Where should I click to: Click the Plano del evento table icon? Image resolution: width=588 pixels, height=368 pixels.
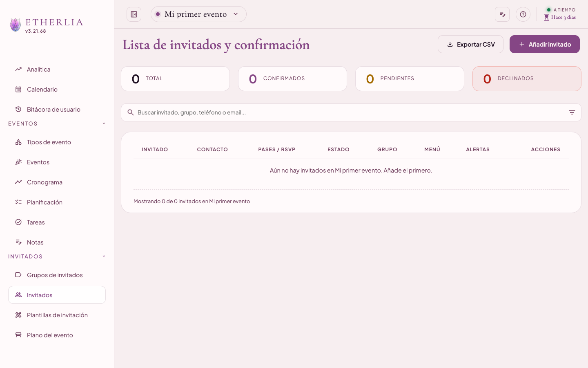coord(18,335)
